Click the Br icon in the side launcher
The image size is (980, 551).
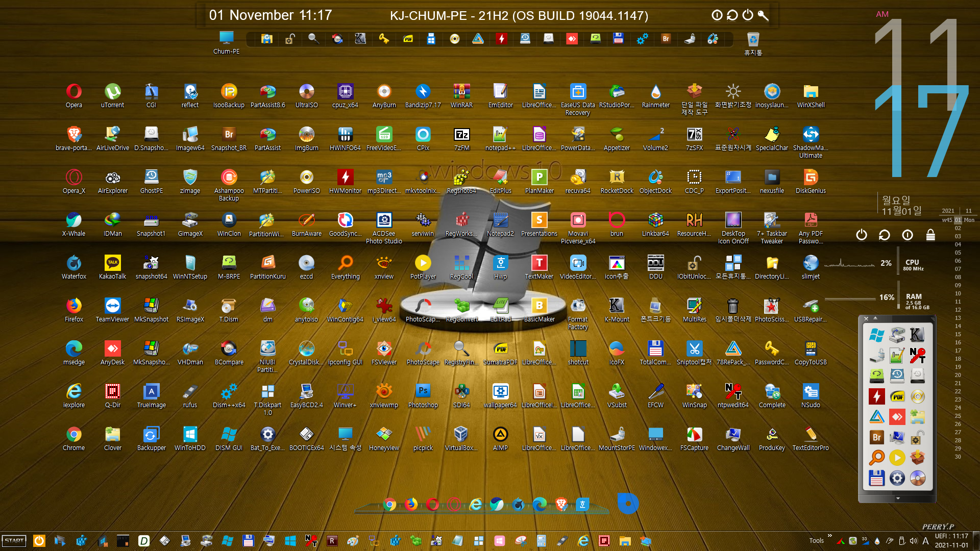[x=876, y=437]
